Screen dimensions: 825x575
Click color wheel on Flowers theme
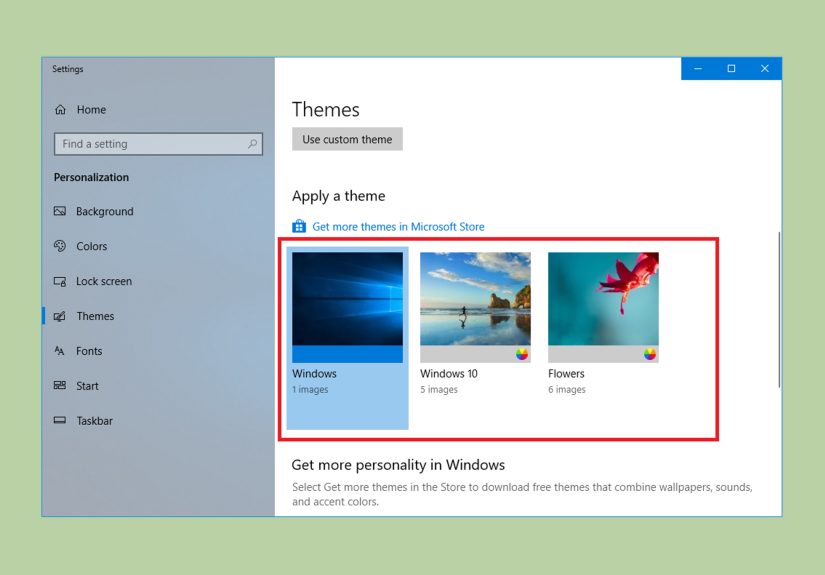click(650, 354)
